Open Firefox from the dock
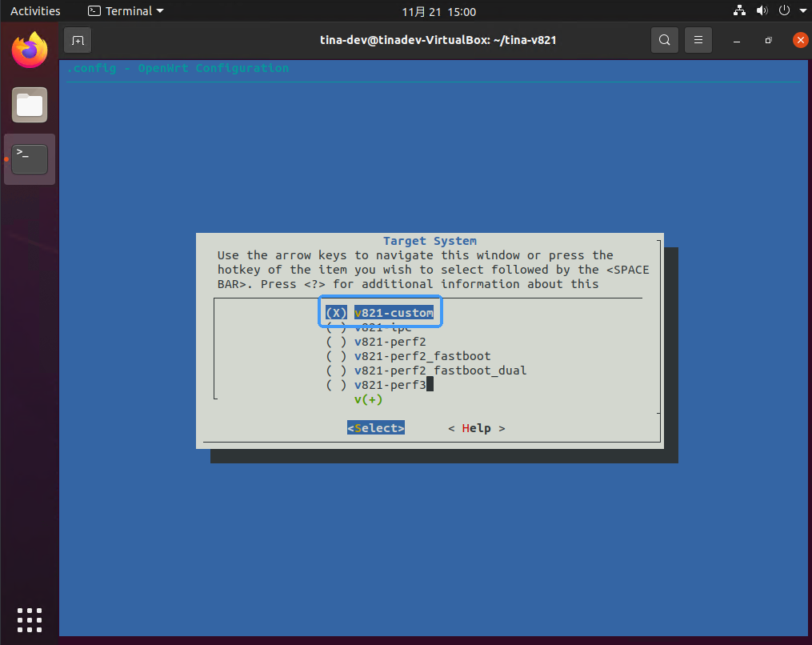 (x=30, y=50)
